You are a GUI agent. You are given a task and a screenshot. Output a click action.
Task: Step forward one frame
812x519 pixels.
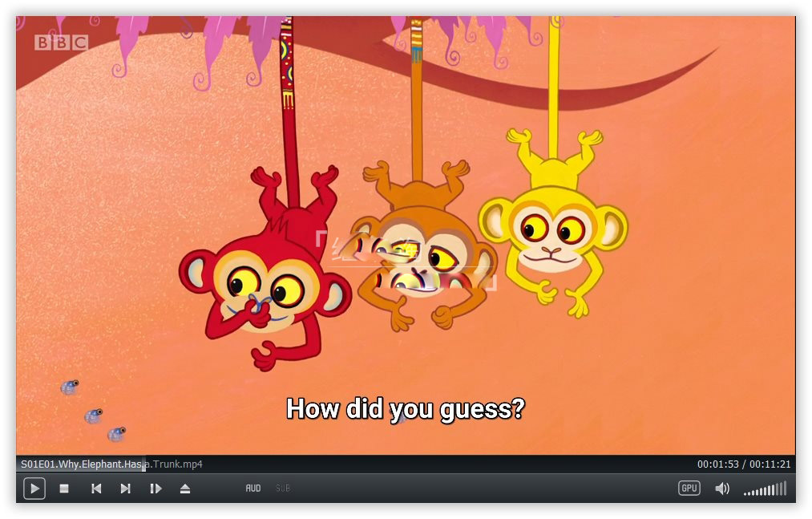coord(156,489)
